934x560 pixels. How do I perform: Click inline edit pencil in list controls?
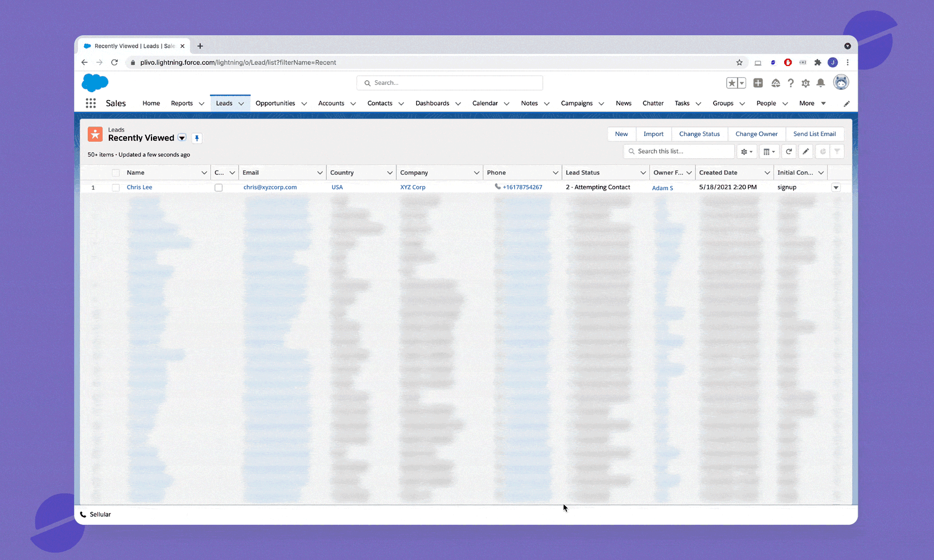pos(805,151)
